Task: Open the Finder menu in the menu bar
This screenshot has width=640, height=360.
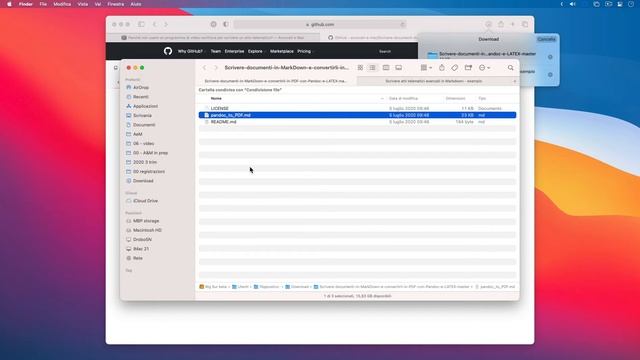Action: [26, 4]
